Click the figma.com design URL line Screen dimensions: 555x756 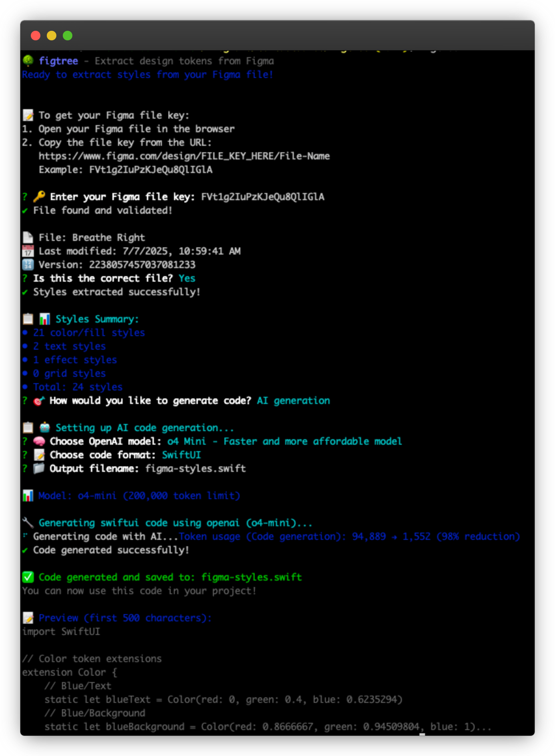pos(184,156)
